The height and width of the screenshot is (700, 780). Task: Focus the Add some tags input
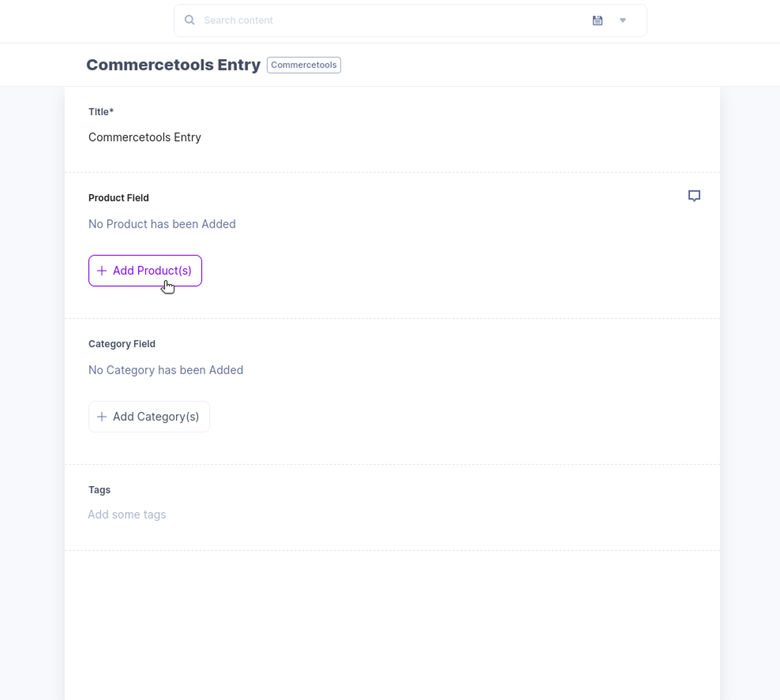(x=127, y=515)
